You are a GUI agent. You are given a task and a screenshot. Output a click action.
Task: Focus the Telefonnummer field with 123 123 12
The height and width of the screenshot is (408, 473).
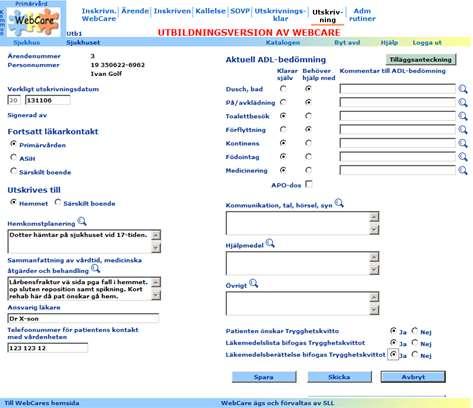pyautogui.click(x=48, y=348)
